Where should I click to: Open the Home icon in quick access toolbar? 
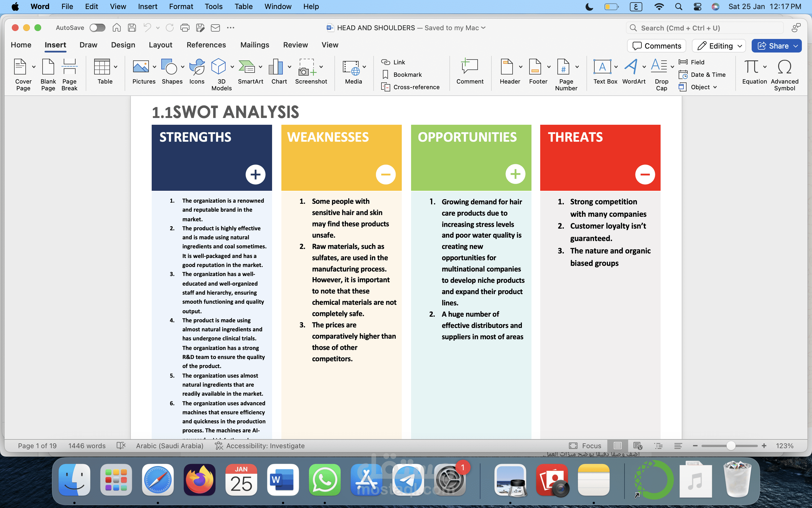tap(116, 28)
